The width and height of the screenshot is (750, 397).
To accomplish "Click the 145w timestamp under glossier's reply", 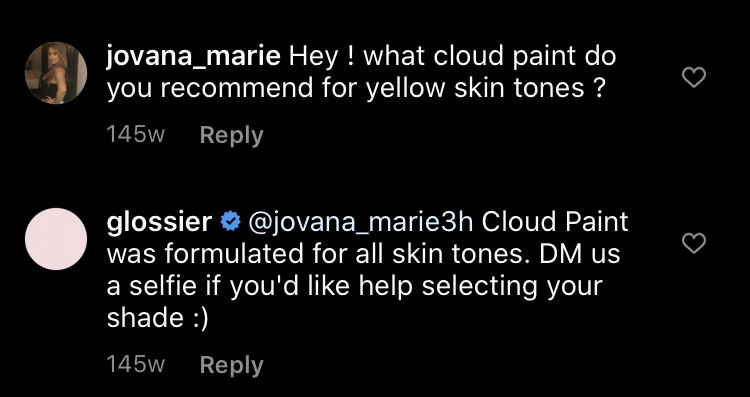I will [x=135, y=364].
